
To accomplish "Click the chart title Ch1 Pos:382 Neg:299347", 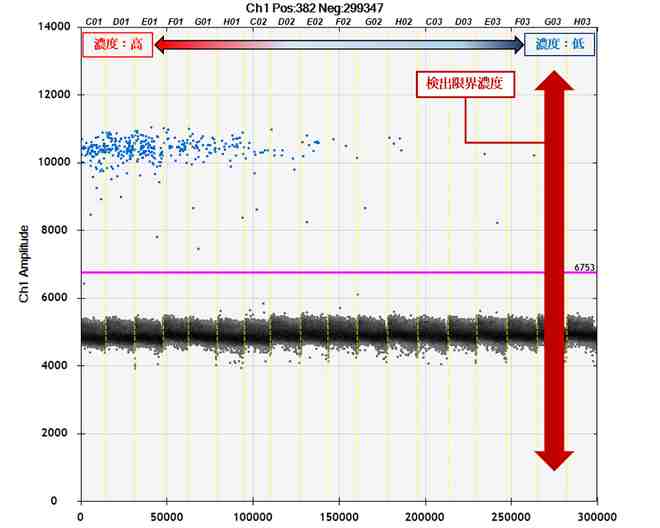I will tap(314, 8).
